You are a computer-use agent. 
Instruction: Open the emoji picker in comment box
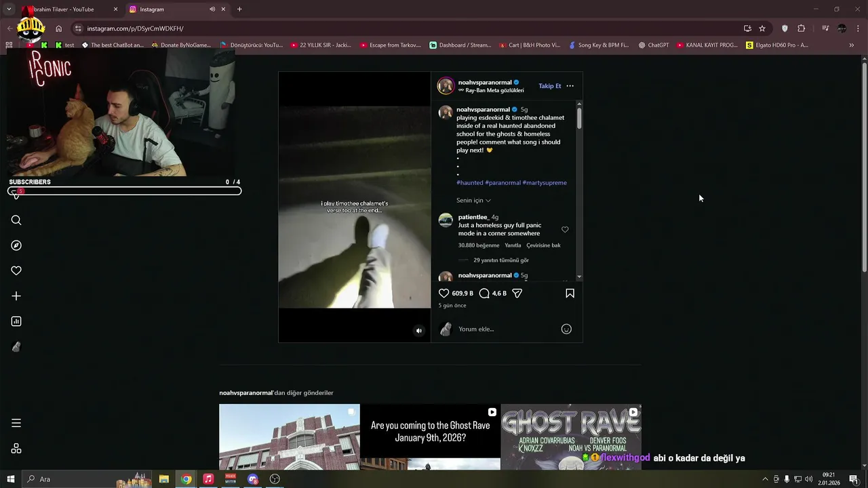(x=566, y=329)
